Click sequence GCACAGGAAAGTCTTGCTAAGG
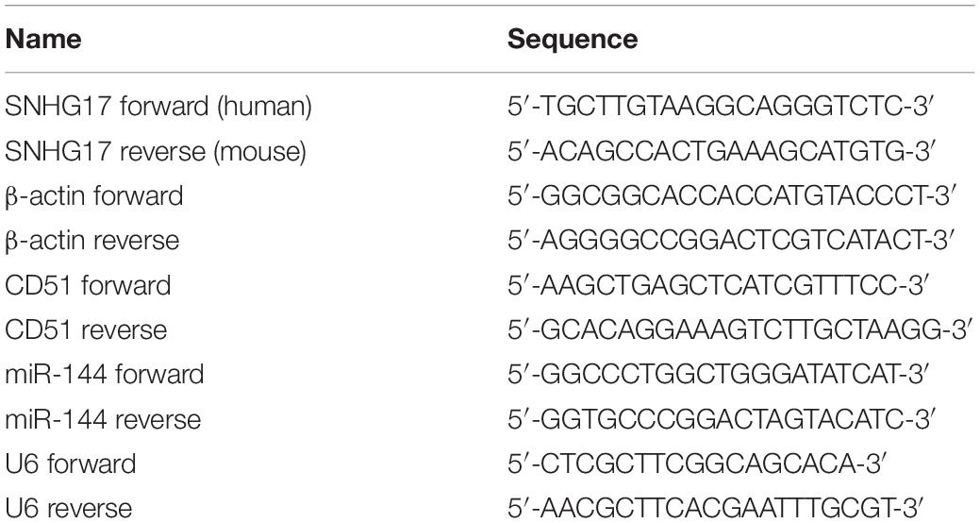Viewport: 980px width, 523px height. point(740,329)
